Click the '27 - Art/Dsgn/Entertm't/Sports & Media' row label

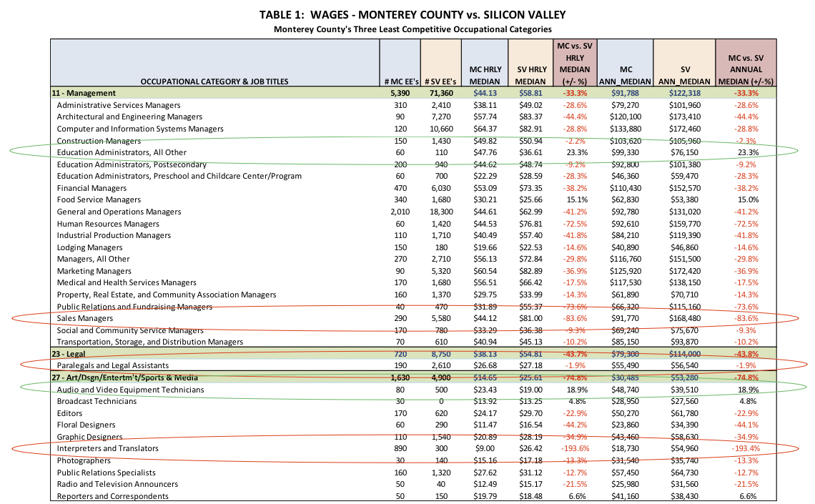tap(124, 377)
